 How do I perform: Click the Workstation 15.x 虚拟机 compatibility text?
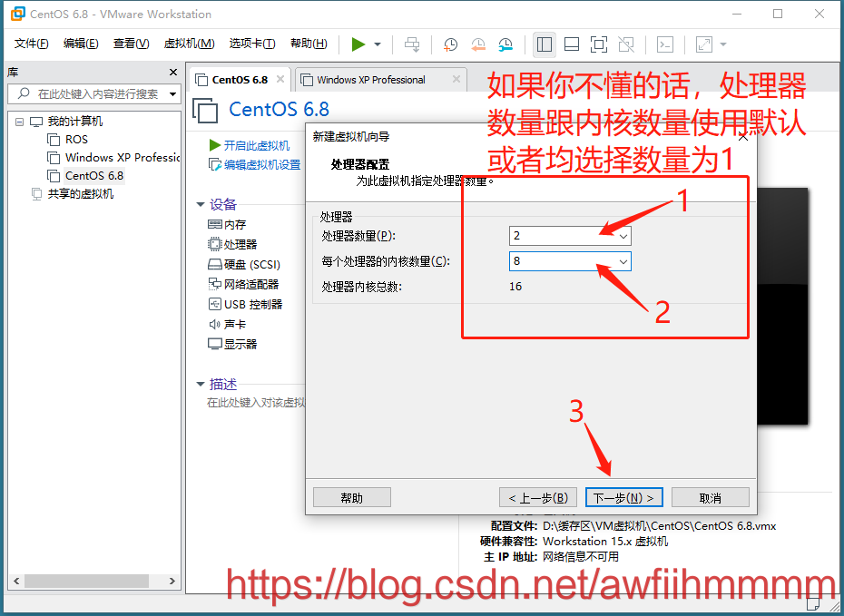pos(605,542)
